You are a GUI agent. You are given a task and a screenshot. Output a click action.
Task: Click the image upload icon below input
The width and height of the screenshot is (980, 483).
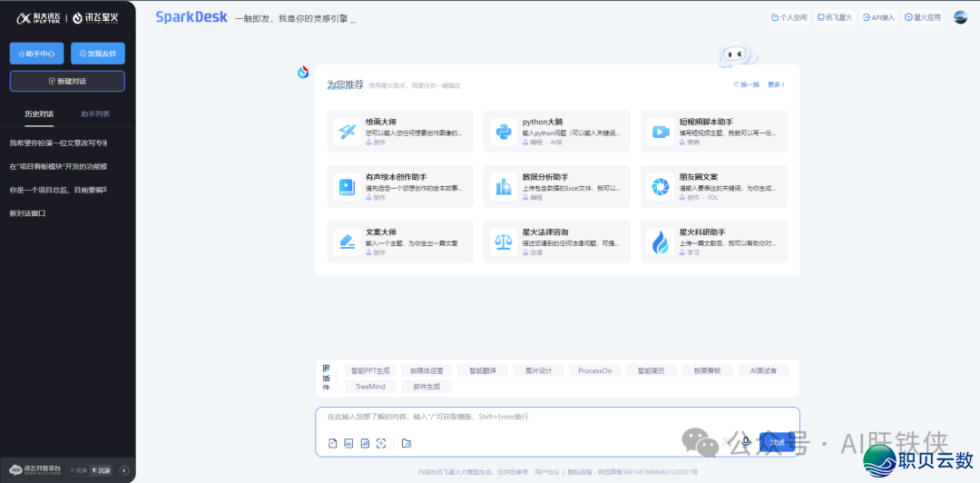[x=348, y=443]
